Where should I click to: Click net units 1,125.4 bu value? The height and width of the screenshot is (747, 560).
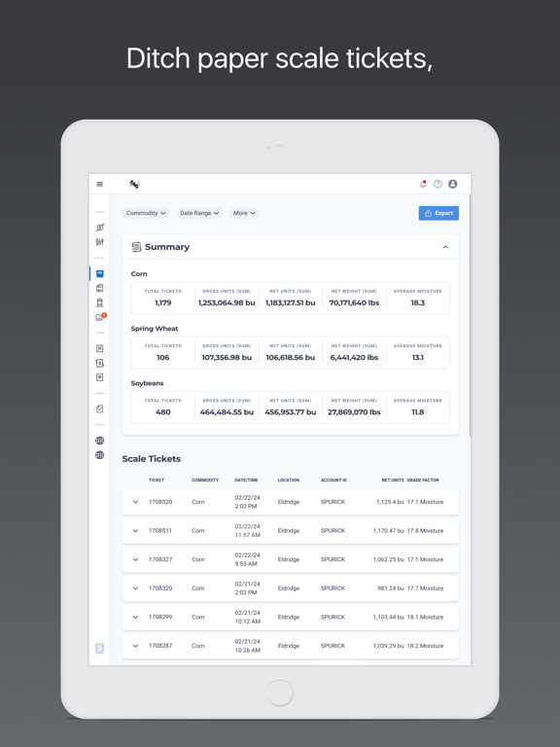click(x=390, y=502)
